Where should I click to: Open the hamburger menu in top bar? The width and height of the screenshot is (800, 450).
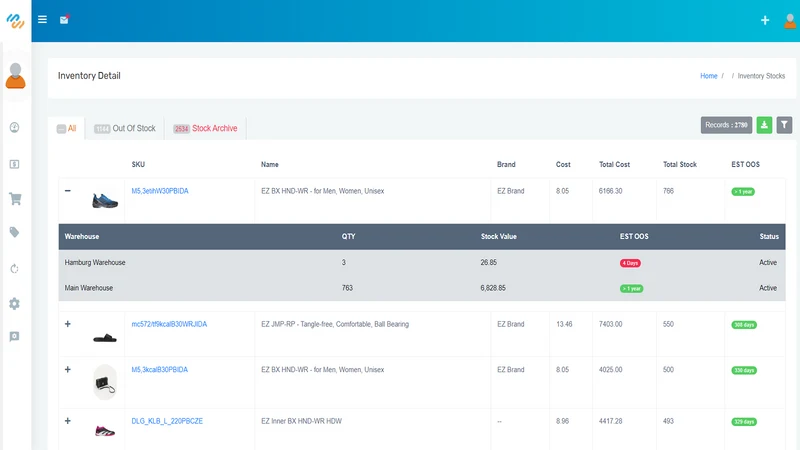click(42, 19)
